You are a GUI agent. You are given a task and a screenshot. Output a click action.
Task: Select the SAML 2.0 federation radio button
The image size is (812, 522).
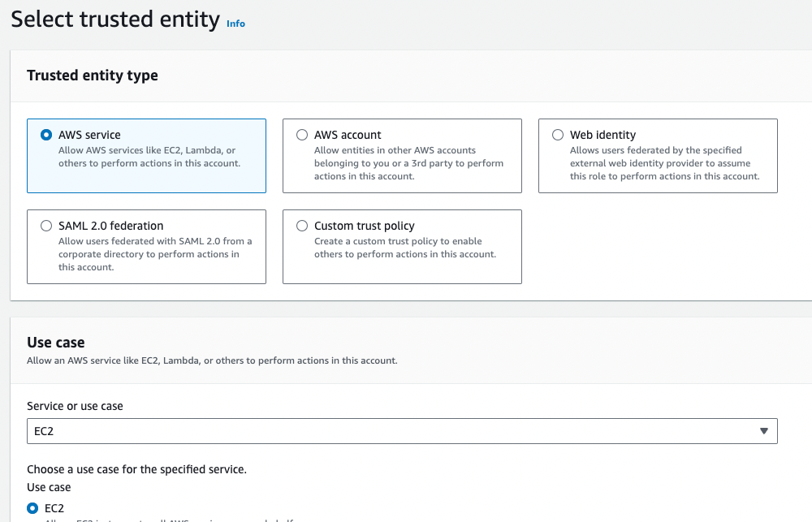coord(46,226)
